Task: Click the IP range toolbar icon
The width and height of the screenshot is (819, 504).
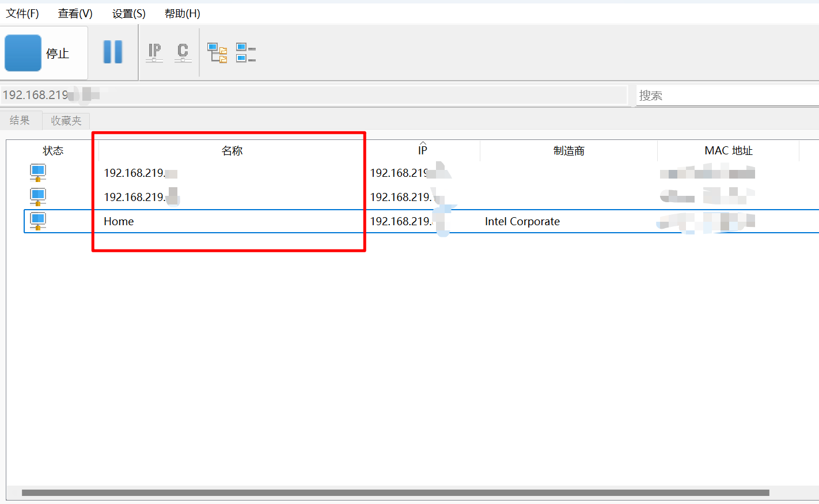Action: pyautogui.click(x=154, y=52)
